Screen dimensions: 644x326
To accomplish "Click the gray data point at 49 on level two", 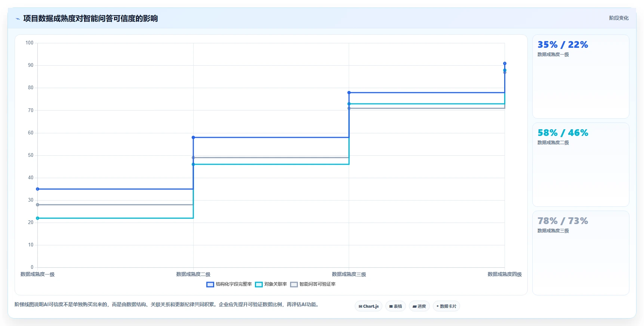I will pos(193,158).
